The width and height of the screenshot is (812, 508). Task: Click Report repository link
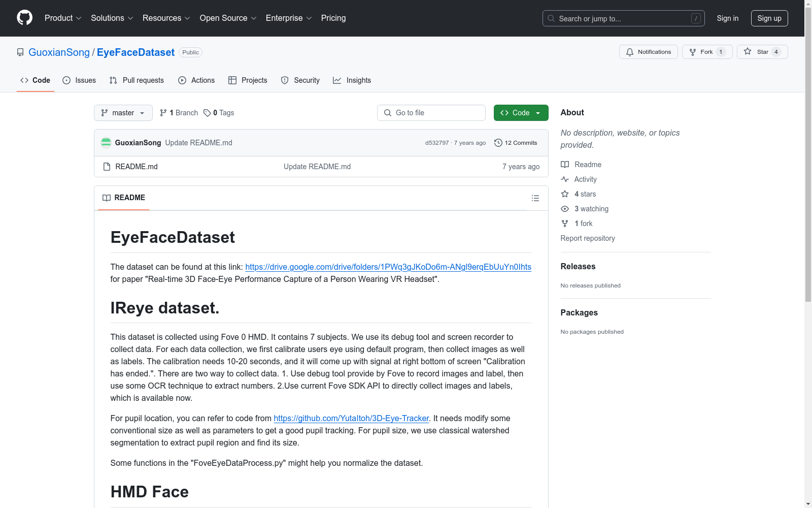(588, 238)
